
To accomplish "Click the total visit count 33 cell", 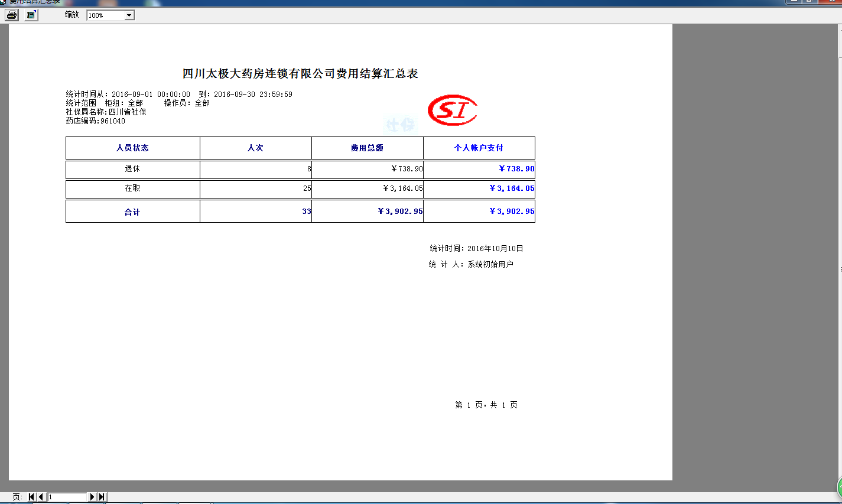I will tap(256, 212).
